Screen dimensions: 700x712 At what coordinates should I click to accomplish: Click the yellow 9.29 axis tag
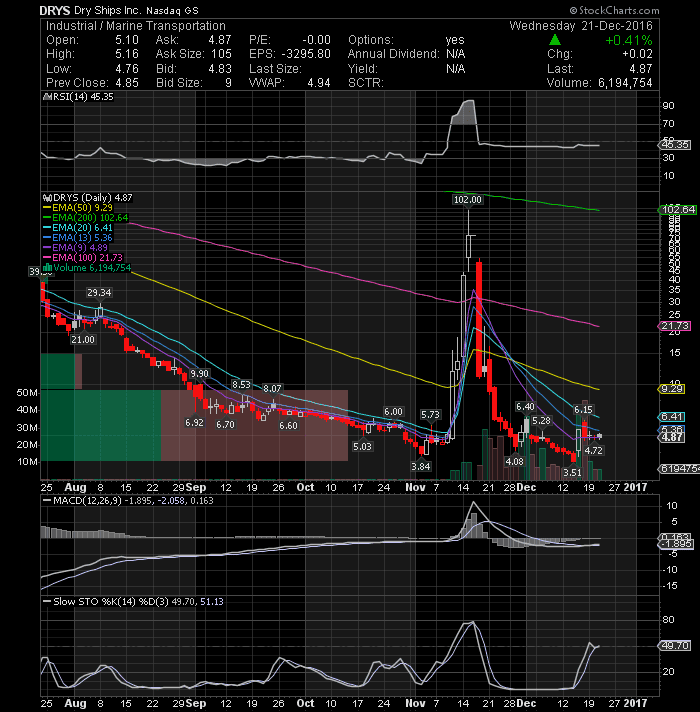pyautogui.click(x=672, y=389)
